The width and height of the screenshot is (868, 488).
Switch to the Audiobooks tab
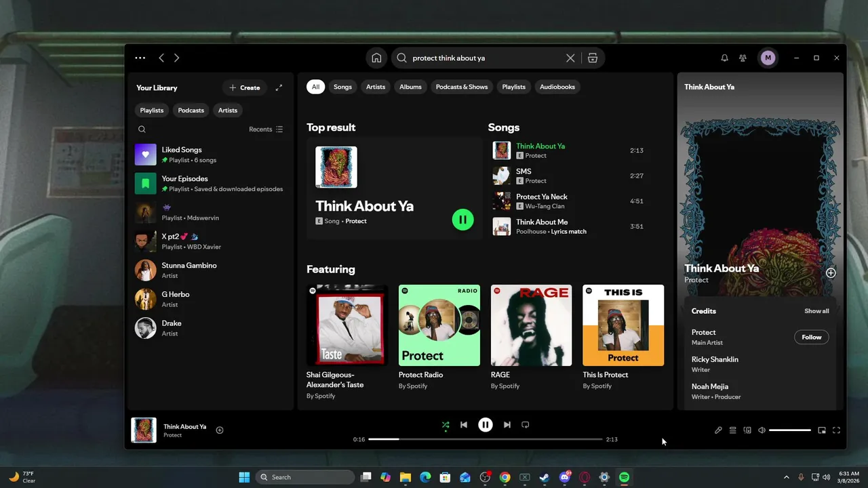click(x=557, y=87)
